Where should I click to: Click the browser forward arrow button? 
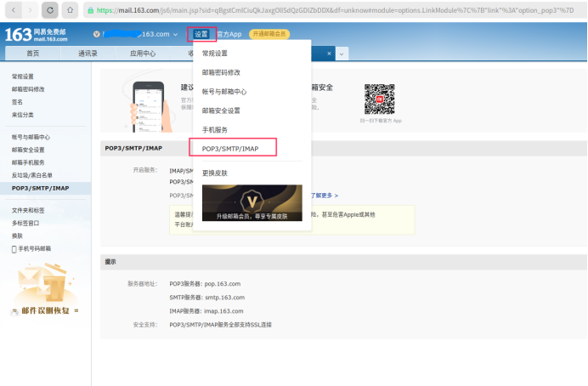tap(30, 10)
